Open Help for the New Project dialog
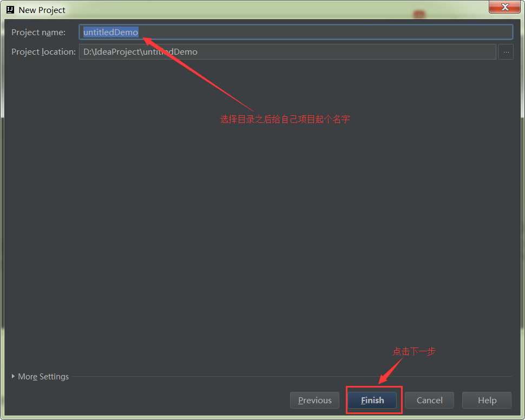 click(x=487, y=400)
